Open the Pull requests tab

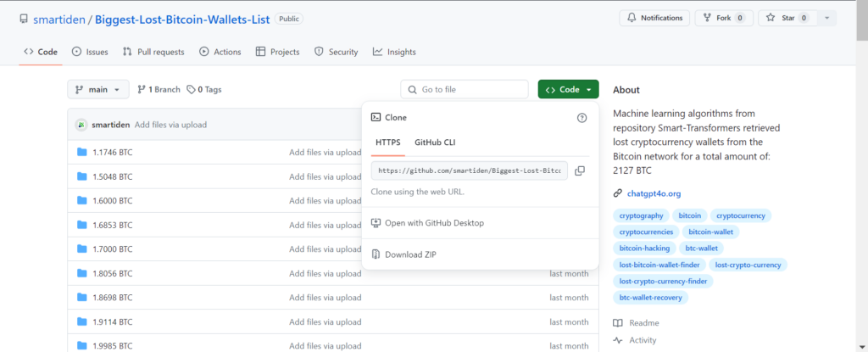(x=153, y=52)
